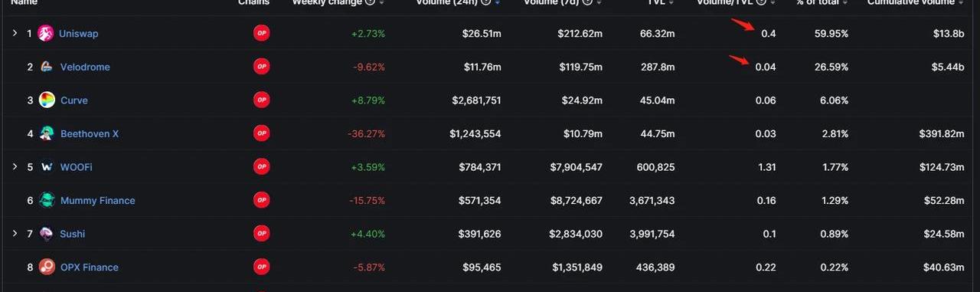Screen dimensions: 980x292
Task: Click the Mummy Finance logo icon
Action: pyautogui.click(x=47, y=200)
